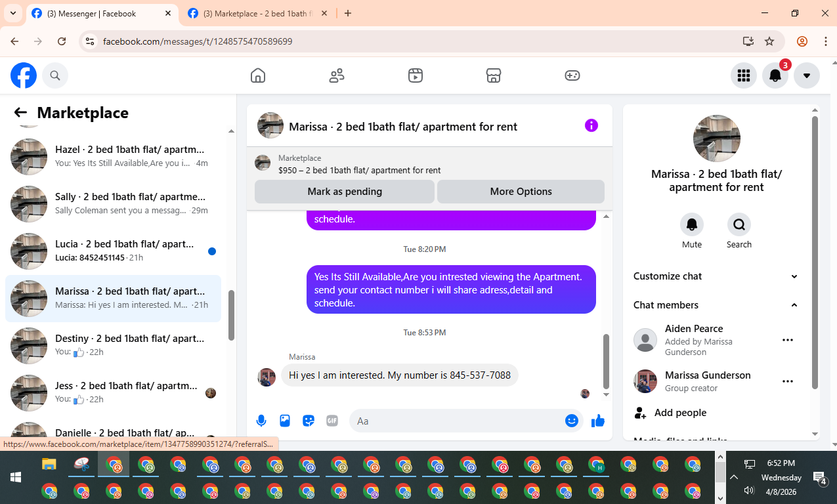837x504 pixels.
Task: Open Destiny conversation in list
Action: coord(113,346)
